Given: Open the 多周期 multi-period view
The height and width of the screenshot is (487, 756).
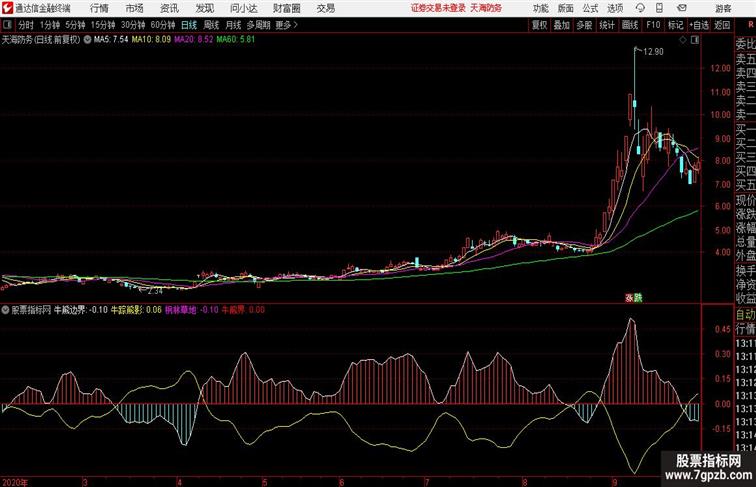Looking at the screenshot, I should [x=258, y=25].
